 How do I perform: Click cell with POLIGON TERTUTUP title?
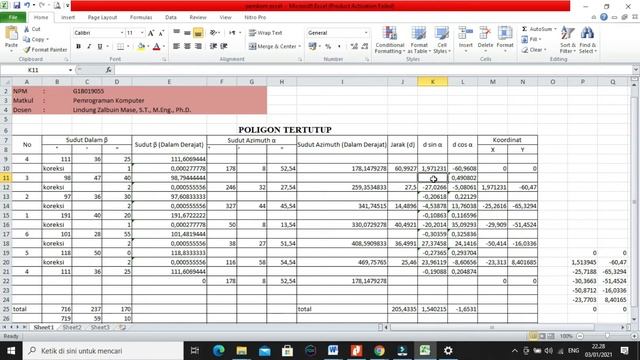[284, 130]
